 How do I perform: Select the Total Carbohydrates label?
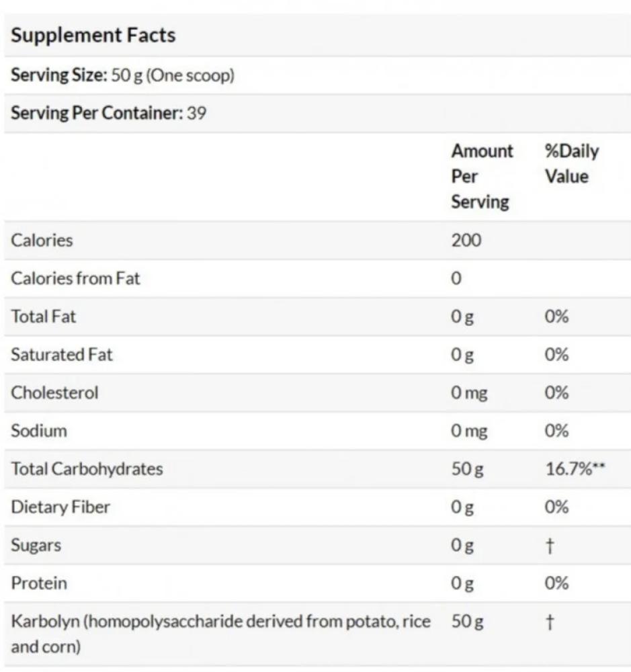pyautogui.click(x=87, y=469)
